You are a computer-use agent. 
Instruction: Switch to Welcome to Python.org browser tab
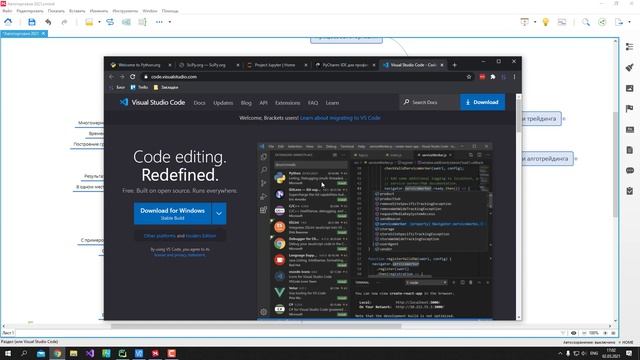coord(141,65)
